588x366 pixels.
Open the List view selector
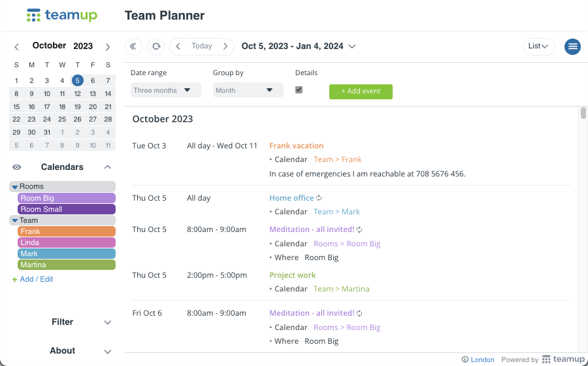(x=539, y=46)
